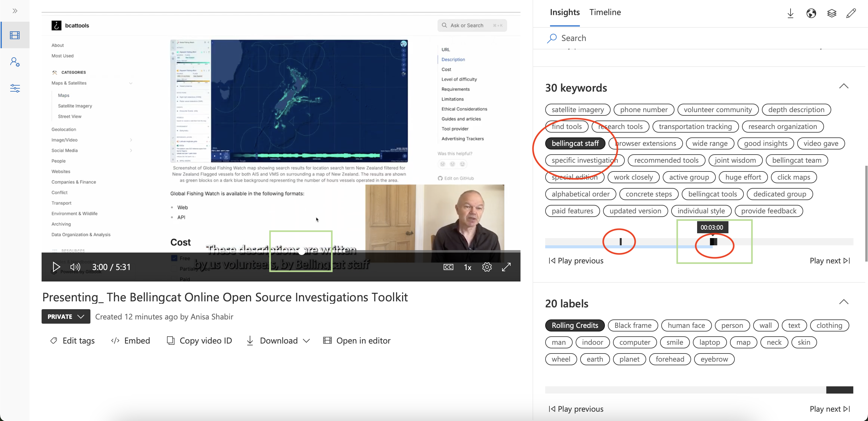Open account settings sidebar icon
The height and width of the screenshot is (421, 868).
(x=15, y=62)
